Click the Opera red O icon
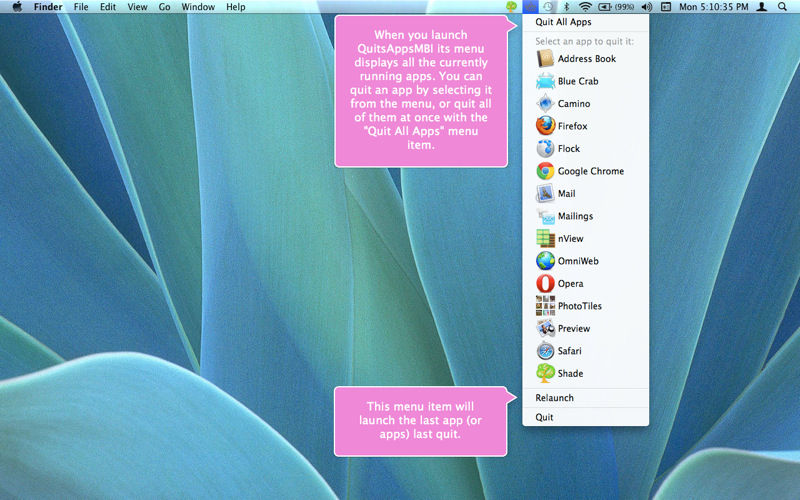800x500 pixels. [545, 283]
